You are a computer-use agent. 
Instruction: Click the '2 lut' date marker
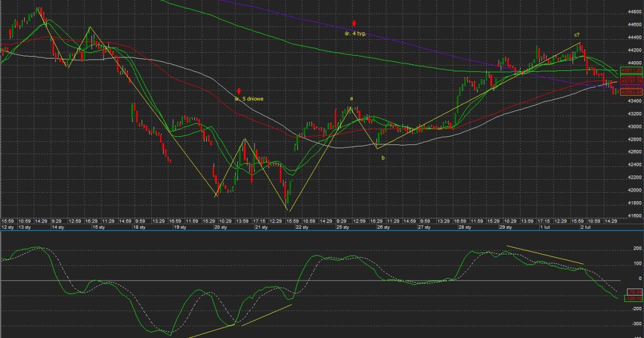(586, 227)
